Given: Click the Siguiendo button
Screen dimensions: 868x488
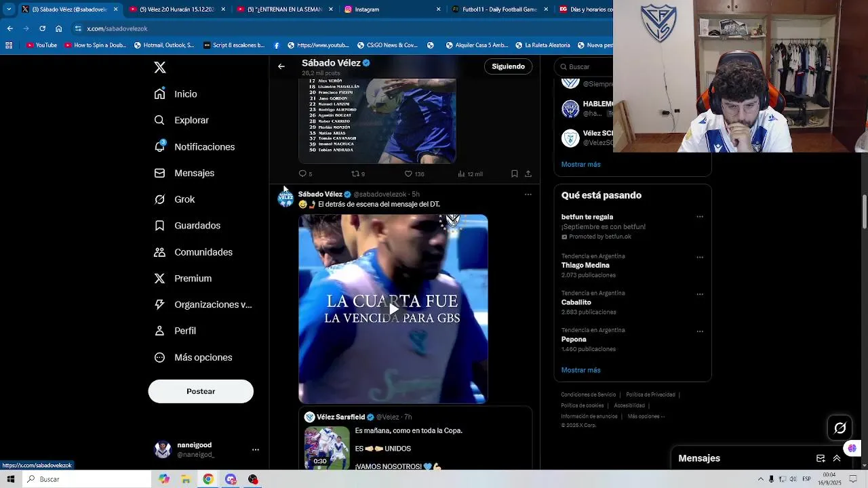Looking at the screenshot, I should click(509, 66).
